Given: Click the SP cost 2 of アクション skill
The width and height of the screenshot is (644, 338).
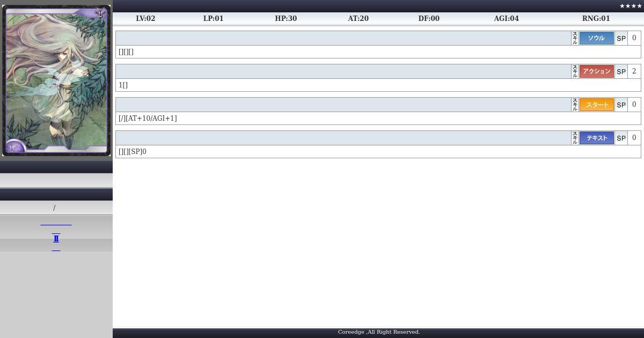Looking at the screenshot, I should 634,71.
